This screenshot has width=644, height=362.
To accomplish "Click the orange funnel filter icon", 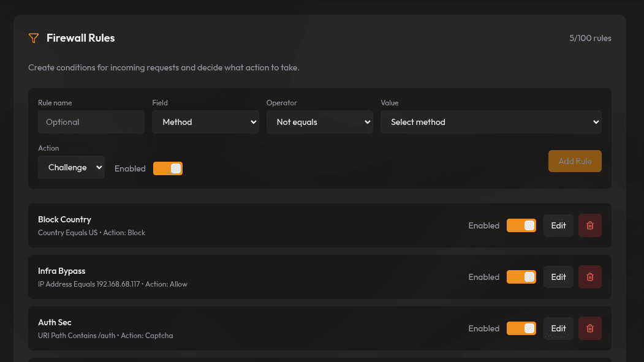I will [34, 38].
